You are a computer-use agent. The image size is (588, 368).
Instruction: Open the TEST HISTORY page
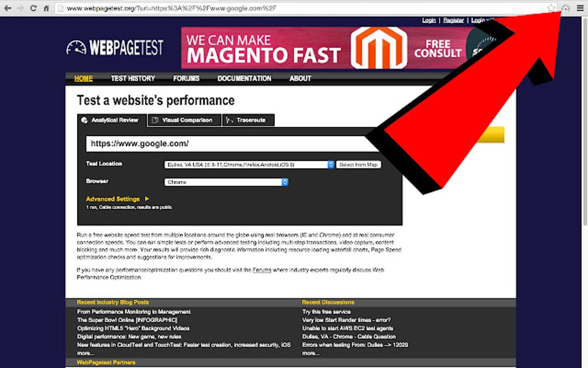pos(132,78)
